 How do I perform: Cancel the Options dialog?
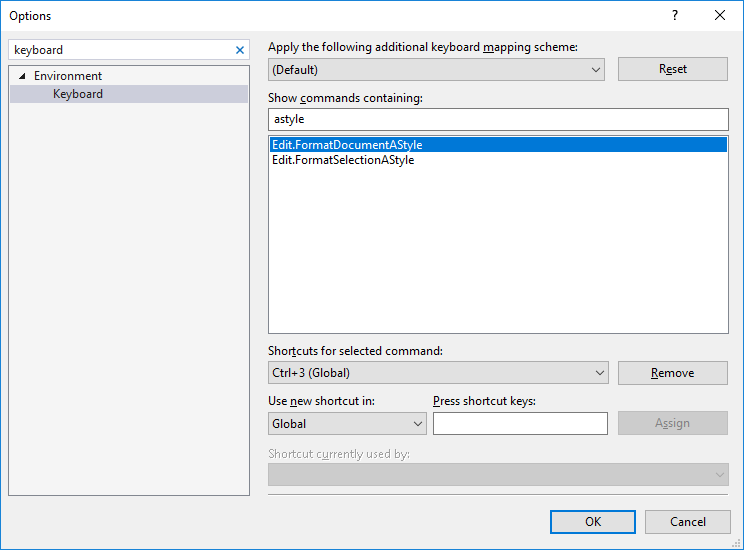click(x=687, y=521)
